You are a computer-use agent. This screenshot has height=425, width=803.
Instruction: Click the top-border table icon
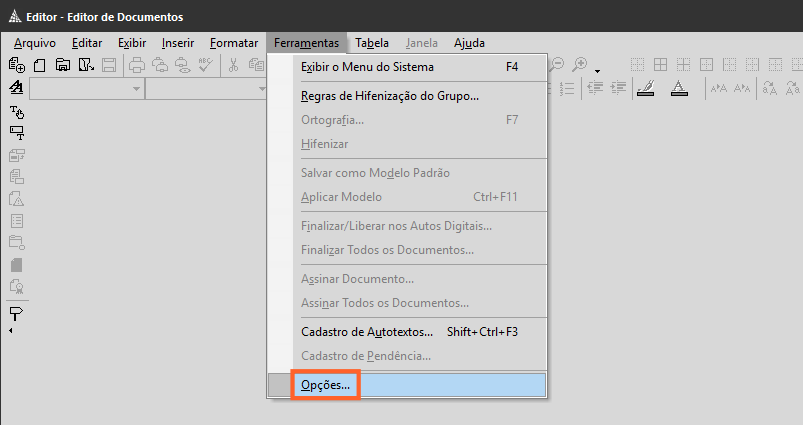click(775, 65)
